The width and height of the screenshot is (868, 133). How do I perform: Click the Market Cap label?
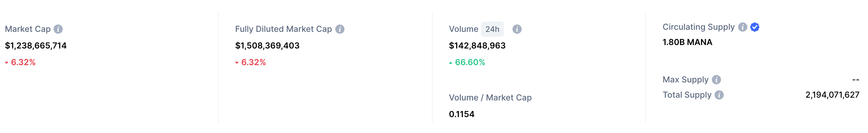pyautogui.click(x=28, y=29)
